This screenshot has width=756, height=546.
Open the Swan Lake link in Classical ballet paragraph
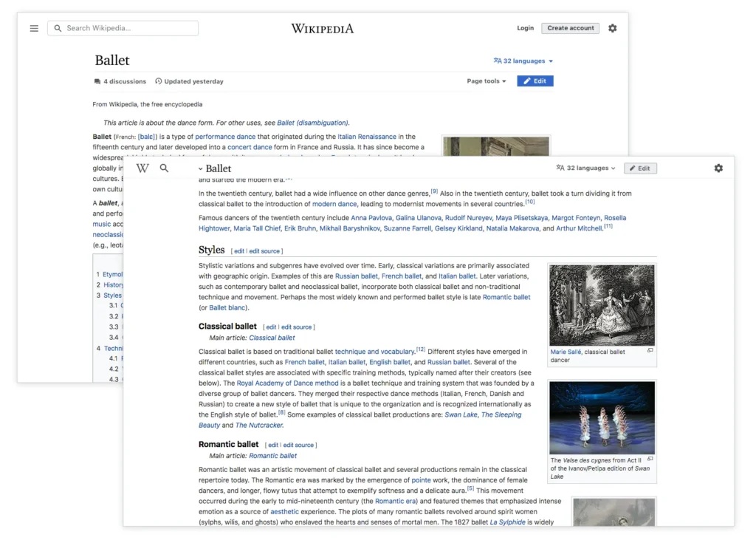(x=461, y=414)
